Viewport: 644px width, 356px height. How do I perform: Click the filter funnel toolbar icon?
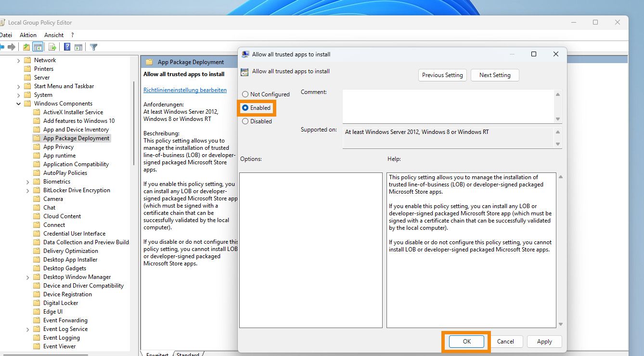(94, 47)
